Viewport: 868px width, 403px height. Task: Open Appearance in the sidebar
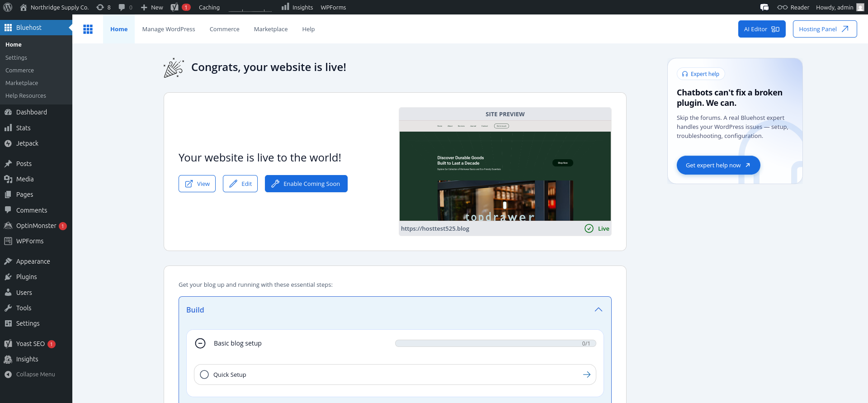click(x=36, y=261)
